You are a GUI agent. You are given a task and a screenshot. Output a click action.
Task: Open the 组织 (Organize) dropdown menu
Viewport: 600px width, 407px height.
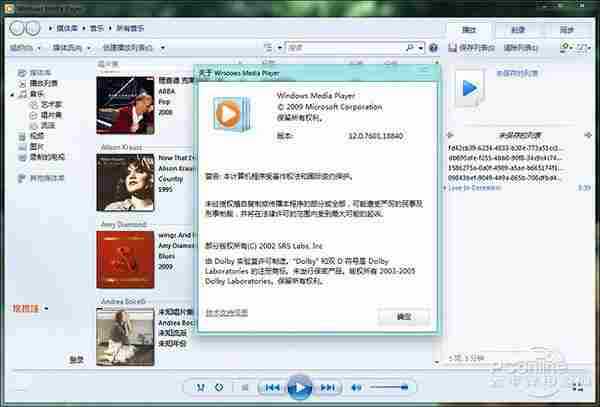pyautogui.click(x=22, y=47)
